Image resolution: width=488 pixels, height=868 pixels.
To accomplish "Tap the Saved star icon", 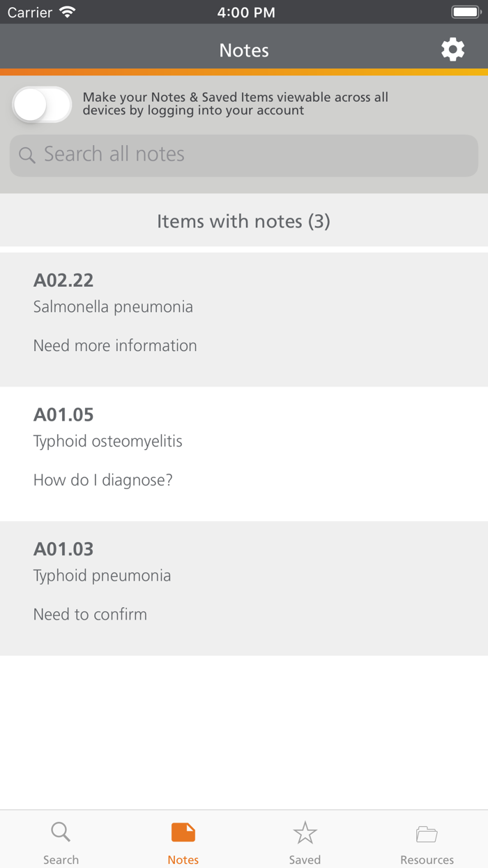I will [305, 832].
